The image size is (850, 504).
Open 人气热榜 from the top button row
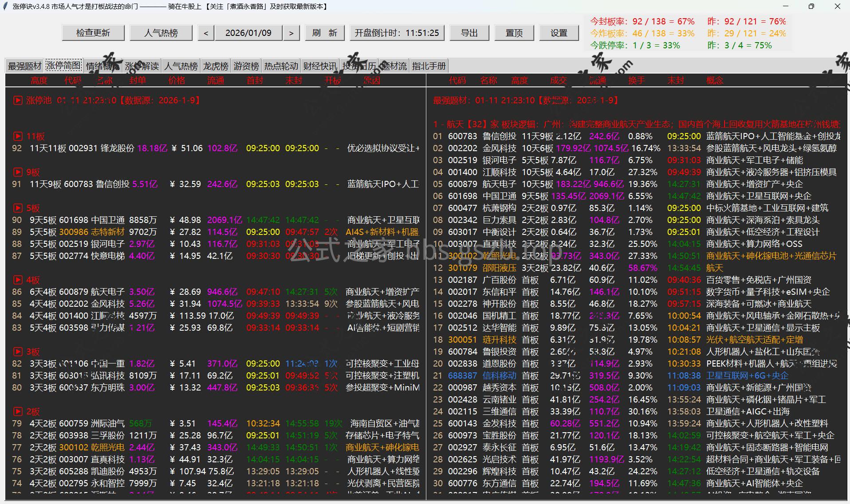click(161, 33)
